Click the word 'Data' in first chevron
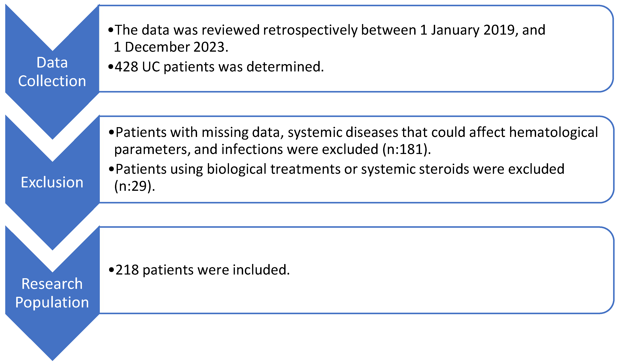619x364 pixels. (x=52, y=63)
